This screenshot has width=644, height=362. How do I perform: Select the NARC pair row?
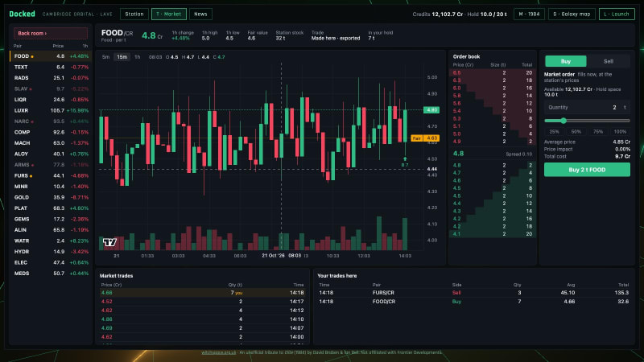click(x=50, y=121)
